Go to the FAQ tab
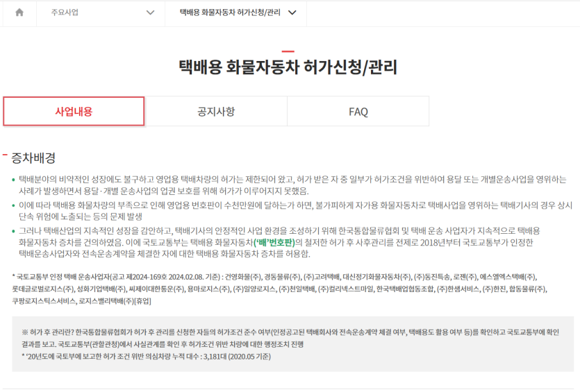The width and height of the screenshot is (580, 392). (x=358, y=112)
